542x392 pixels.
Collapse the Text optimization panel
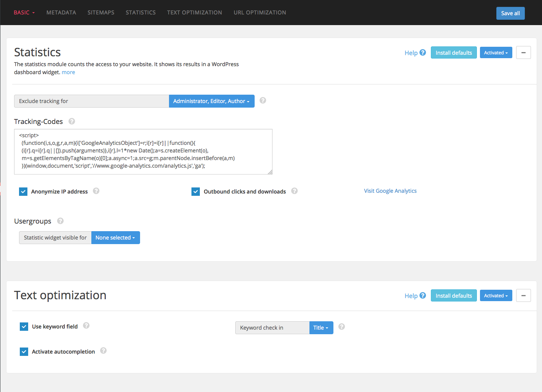[x=523, y=295]
